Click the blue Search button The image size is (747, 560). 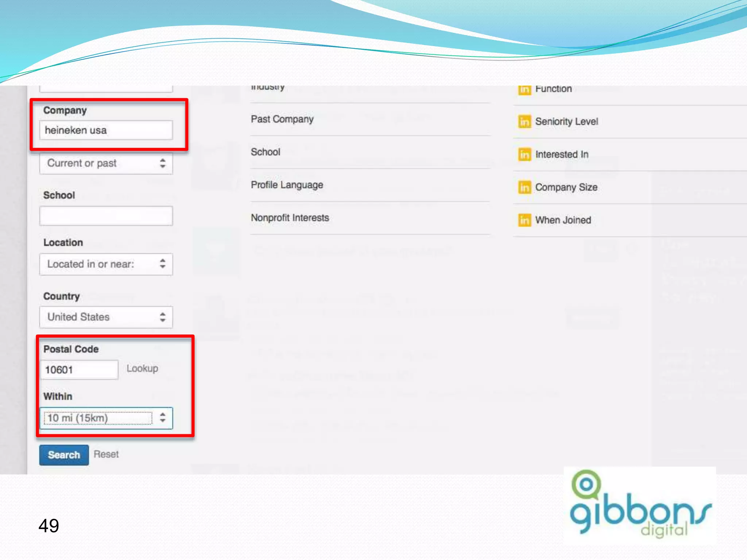click(64, 455)
